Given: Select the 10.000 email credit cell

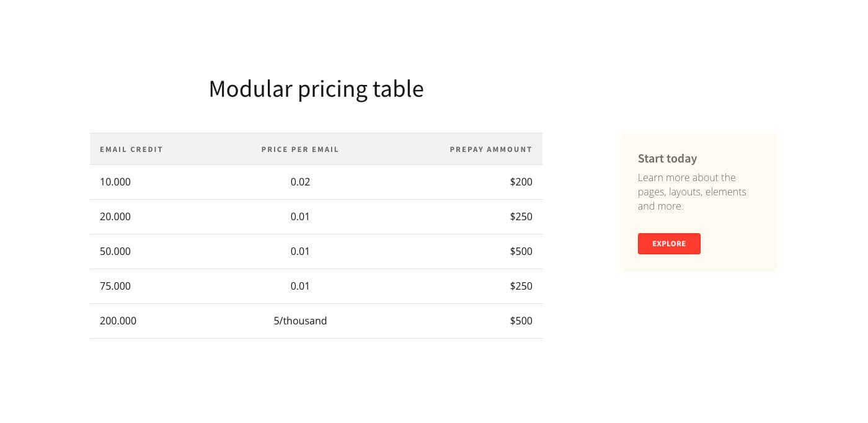Looking at the screenshot, I should click(115, 182).
